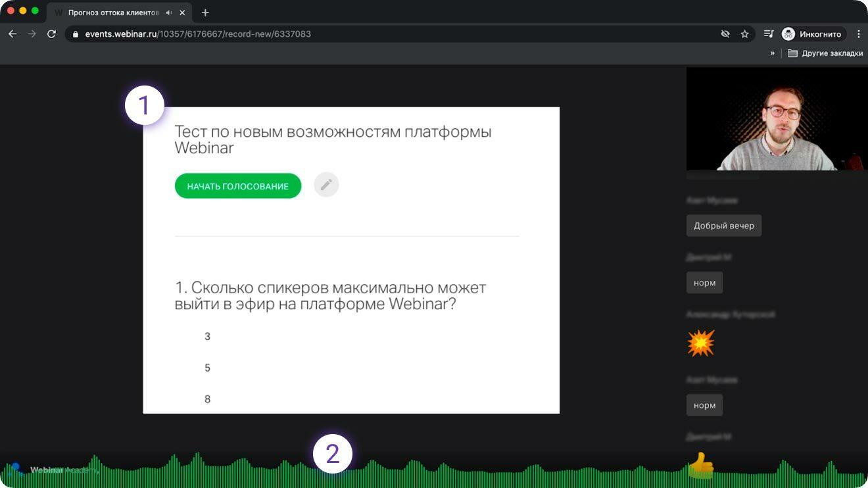
Task: Expand the hidden bookmarks chevron
Action: coord(773,53)
